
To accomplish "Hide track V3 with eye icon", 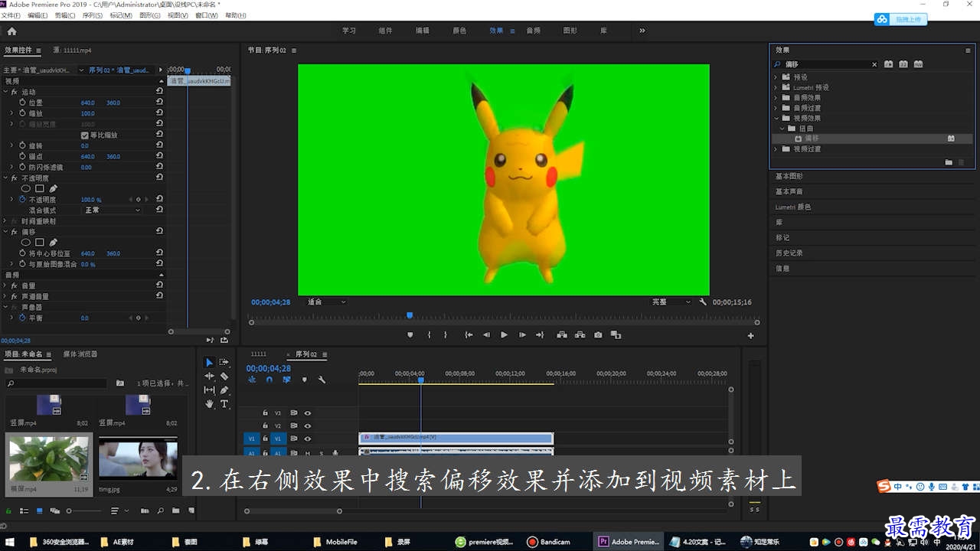I will (307, 412).
